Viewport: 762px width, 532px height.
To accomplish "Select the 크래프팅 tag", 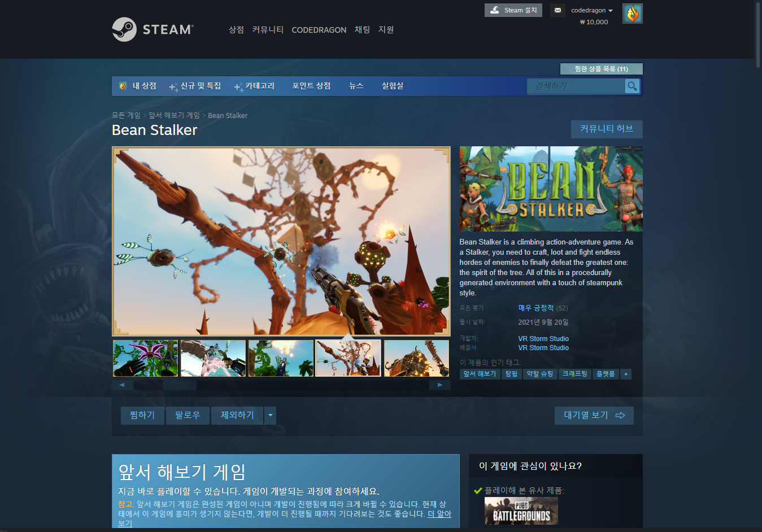I will click(x=574, y=374).
